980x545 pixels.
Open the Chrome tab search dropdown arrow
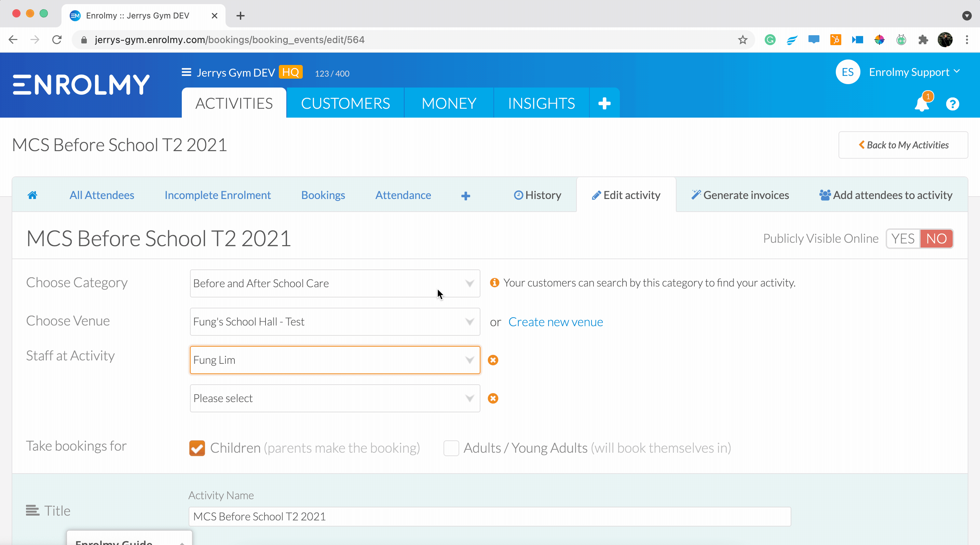[967, 16]
